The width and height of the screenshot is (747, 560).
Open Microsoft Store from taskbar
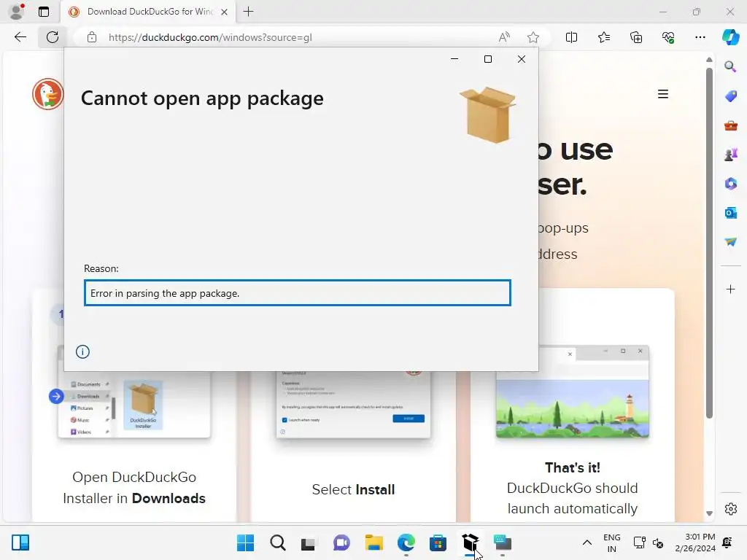(x=438, y=542)
